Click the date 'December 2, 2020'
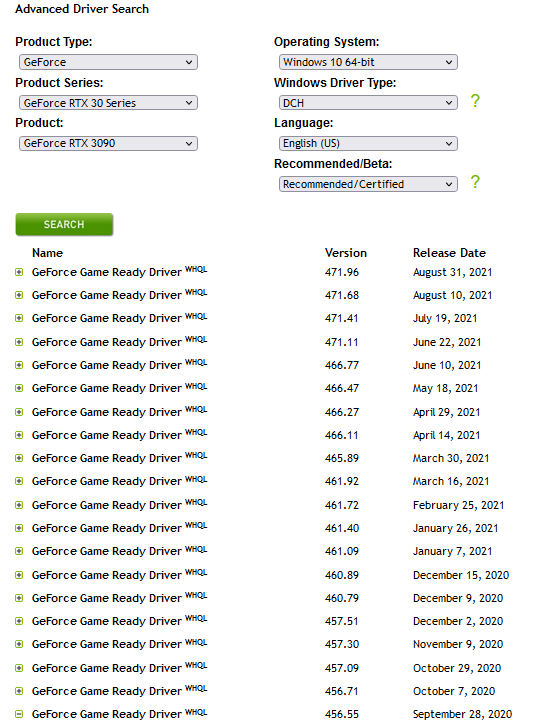Image resolution: width=537 pixels, height=727 pixels. tap(458, 621)
